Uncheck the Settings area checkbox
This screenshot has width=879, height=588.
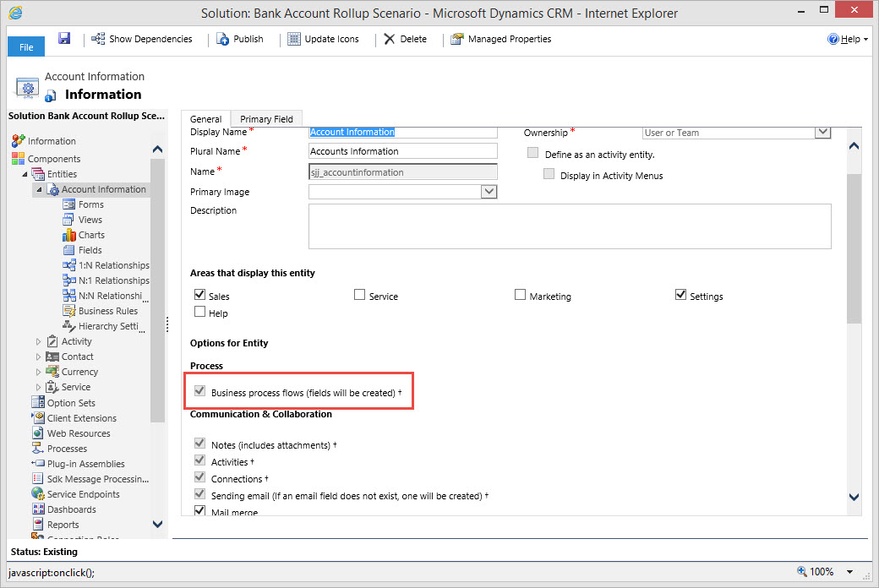tap(680, 295)
